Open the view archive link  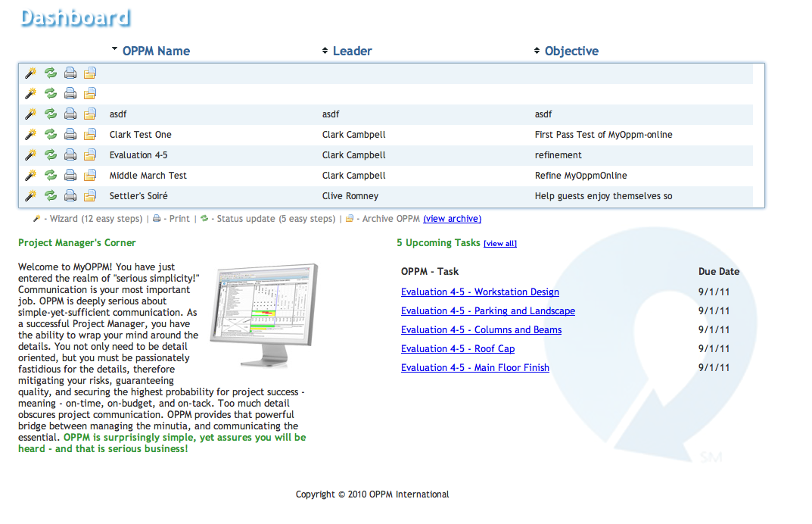pyautogui.click(x=452, y=219)
